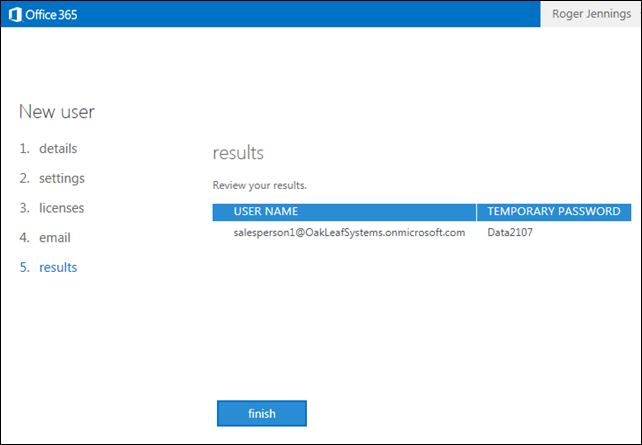Select the Data2107 temporary password
The width and height of the screenshot is (642, 445).
[510, 233]
